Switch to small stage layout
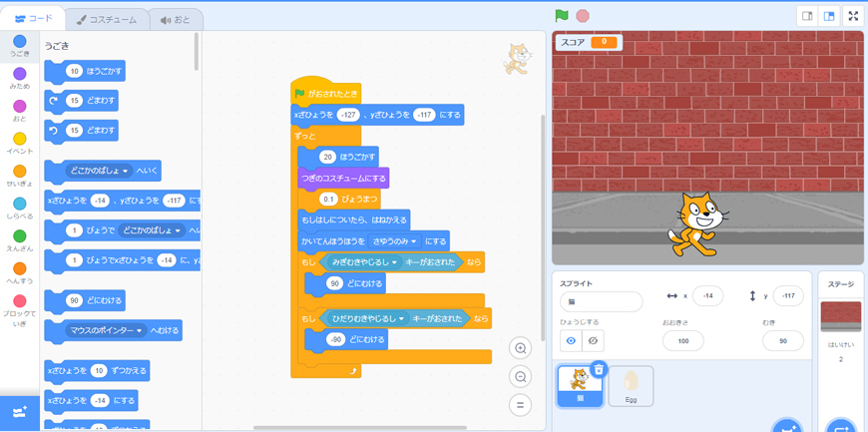The width and height of the screenshot is (868, 432). 808,16
